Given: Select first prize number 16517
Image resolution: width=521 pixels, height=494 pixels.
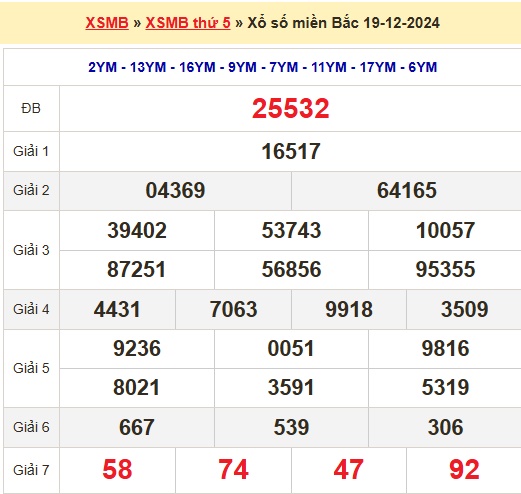Looking at the screenshot, I should [291, 151].
